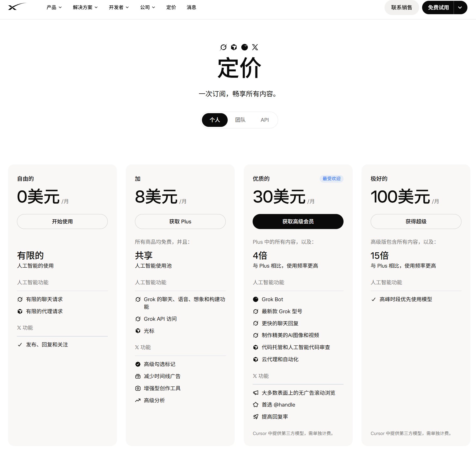This screenshot has width=476, height=450.
Task: Go to the 定价 navigation item
Action: point(171,8)
